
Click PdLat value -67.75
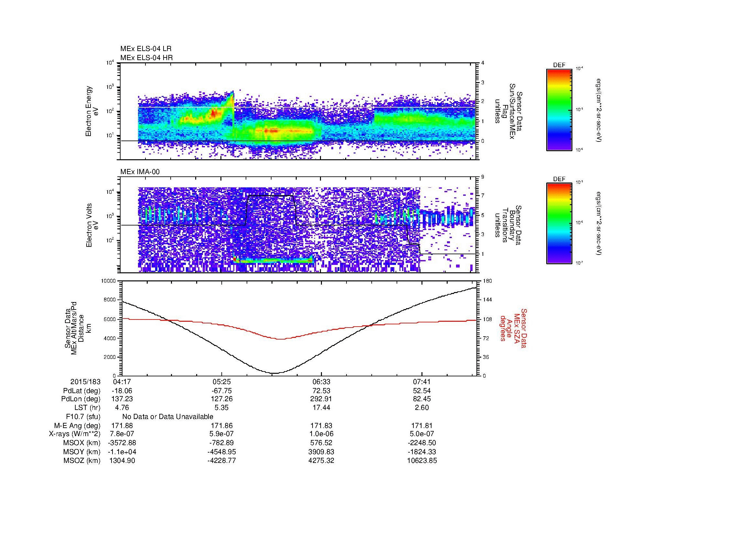click(x=222, y=391)
